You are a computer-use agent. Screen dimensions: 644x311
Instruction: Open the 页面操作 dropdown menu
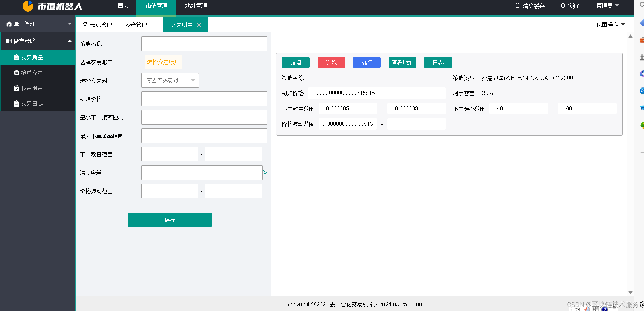[x=610, y=24]
